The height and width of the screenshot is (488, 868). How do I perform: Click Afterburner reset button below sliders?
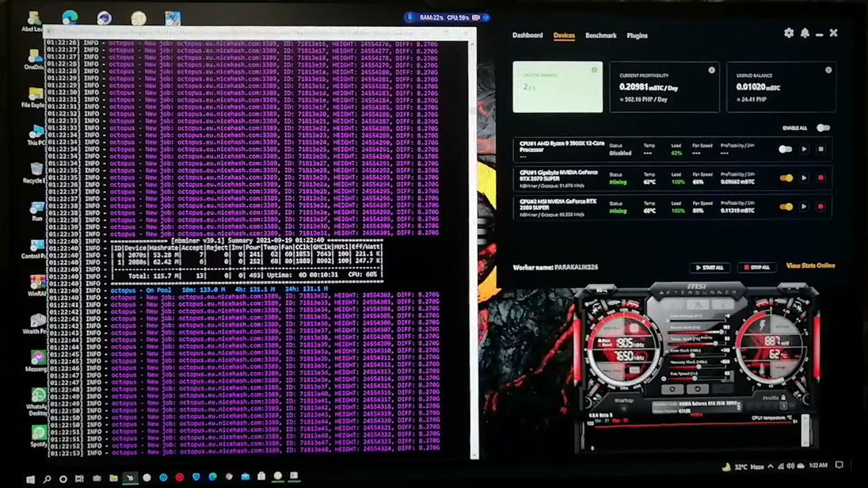[697, 389]
